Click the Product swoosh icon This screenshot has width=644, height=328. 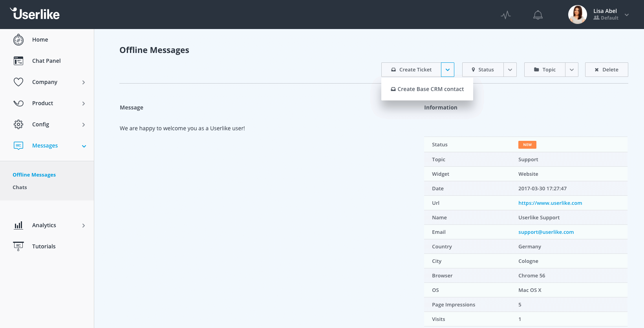[x=18, y=103]
